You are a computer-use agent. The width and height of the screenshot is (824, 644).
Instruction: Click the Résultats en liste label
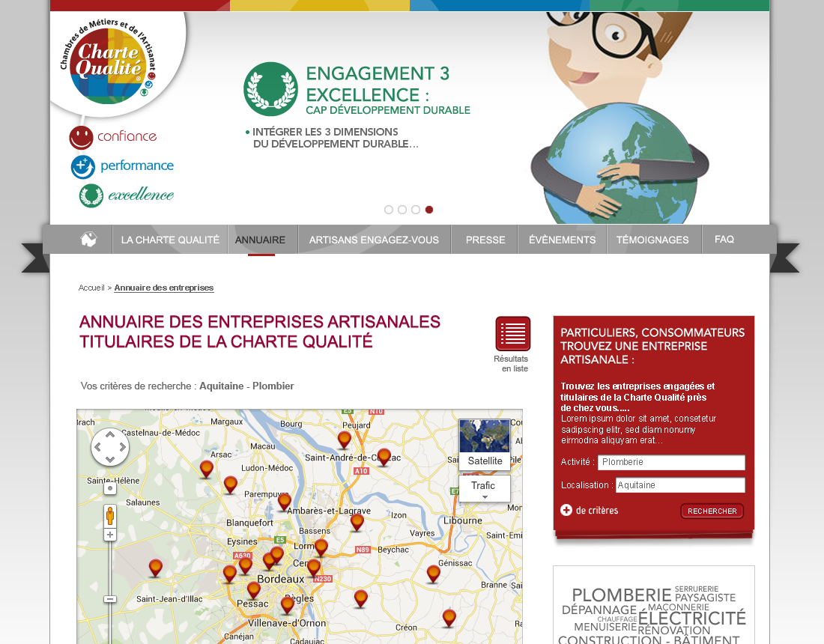tap(511, 363)
